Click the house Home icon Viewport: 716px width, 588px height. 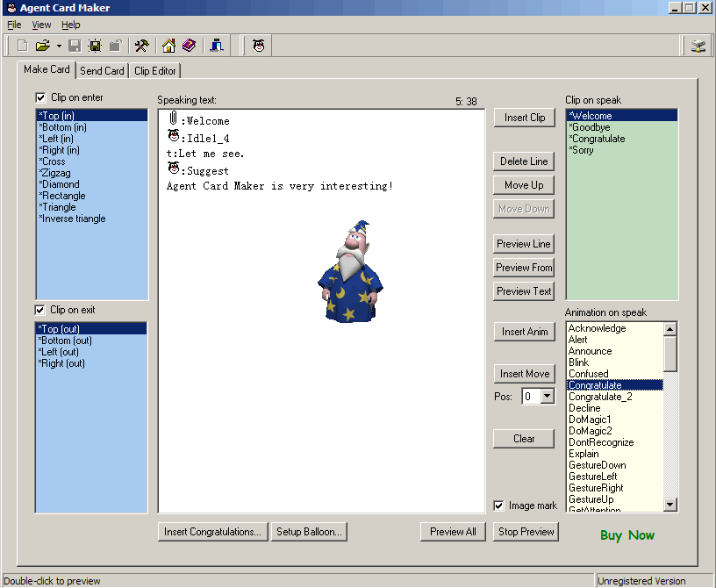(x=168, y=46)
